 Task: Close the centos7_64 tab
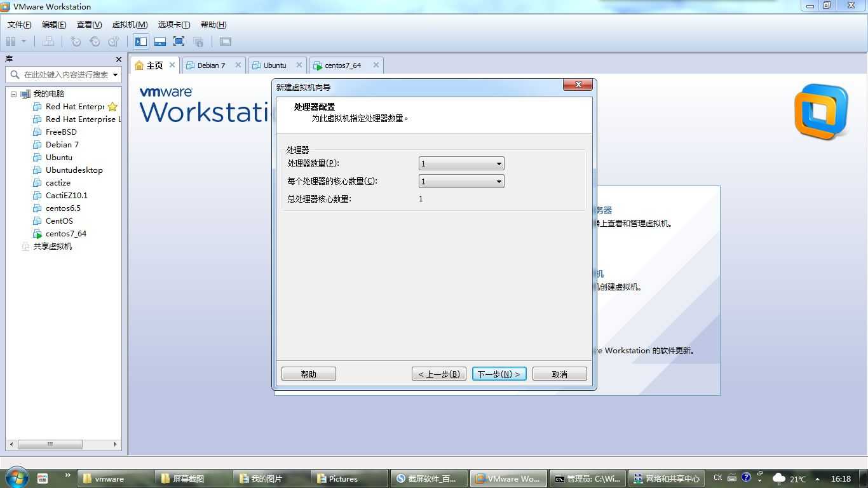point(376,65)
